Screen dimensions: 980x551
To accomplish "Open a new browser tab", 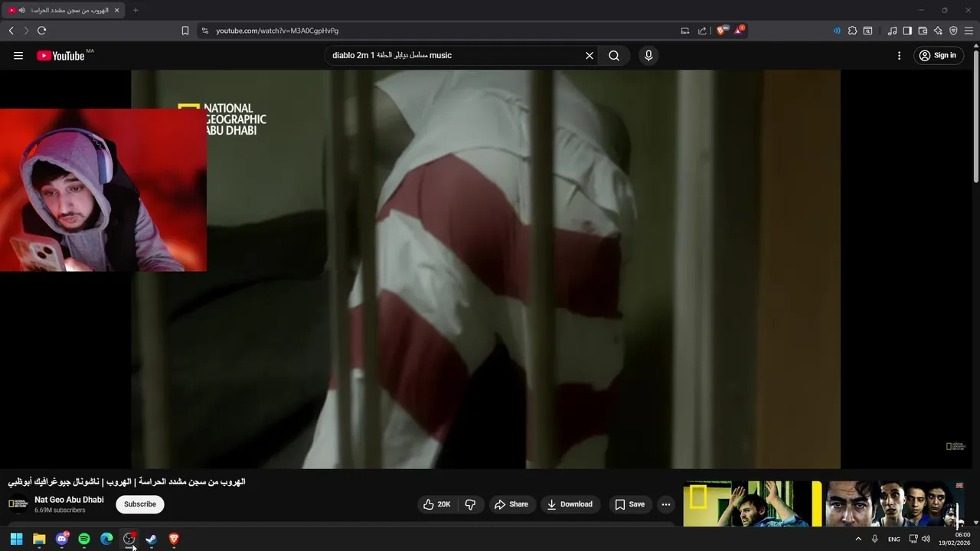I will pyautogui.click(x=136, y=10).
